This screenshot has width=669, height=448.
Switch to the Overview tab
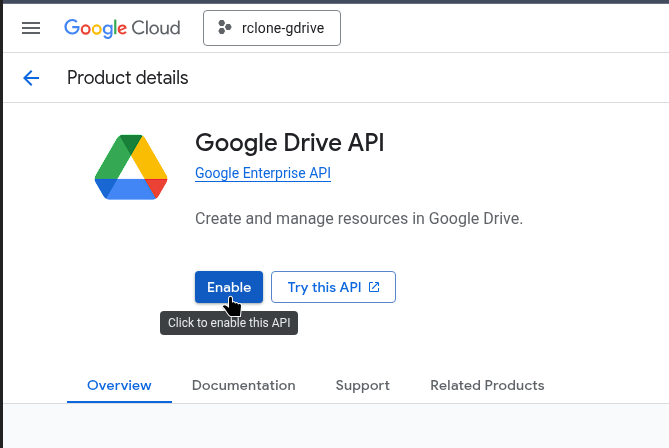(119, 385)
